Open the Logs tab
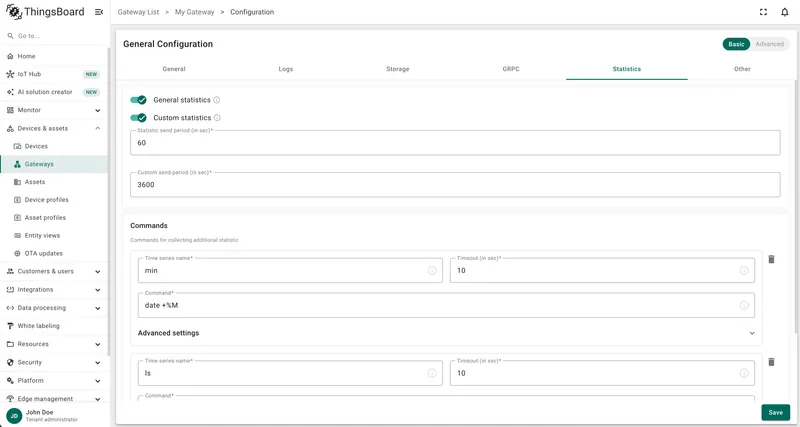800x427 pixels. click(286, 69)
